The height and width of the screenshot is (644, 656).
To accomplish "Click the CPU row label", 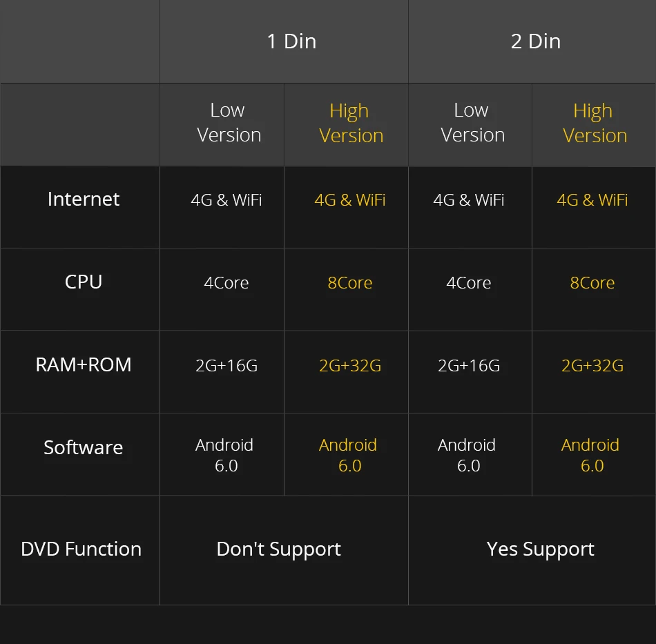I will 84,282.
